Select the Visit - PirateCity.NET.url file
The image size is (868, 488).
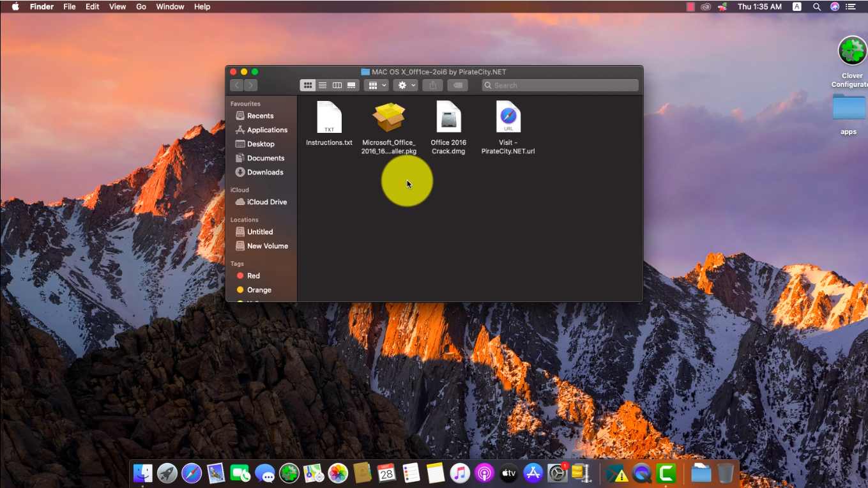tap(508, 128)
